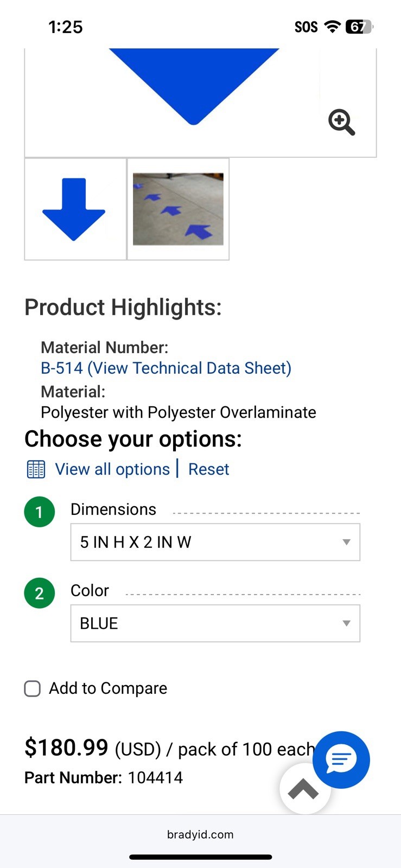
Task: Tap the Wi-Fi status icon
Action: (x=332, y=27)
